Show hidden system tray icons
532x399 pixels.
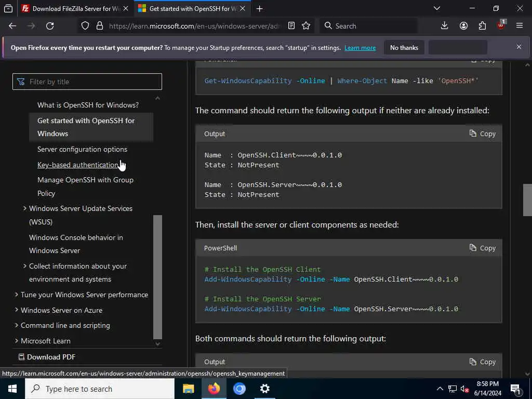point(440,389)
